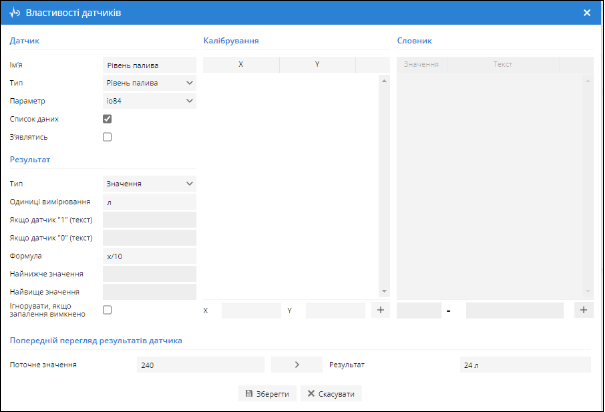Click the arrow button to calculate the preview result

pyautogui.click(x=297, y=365)
